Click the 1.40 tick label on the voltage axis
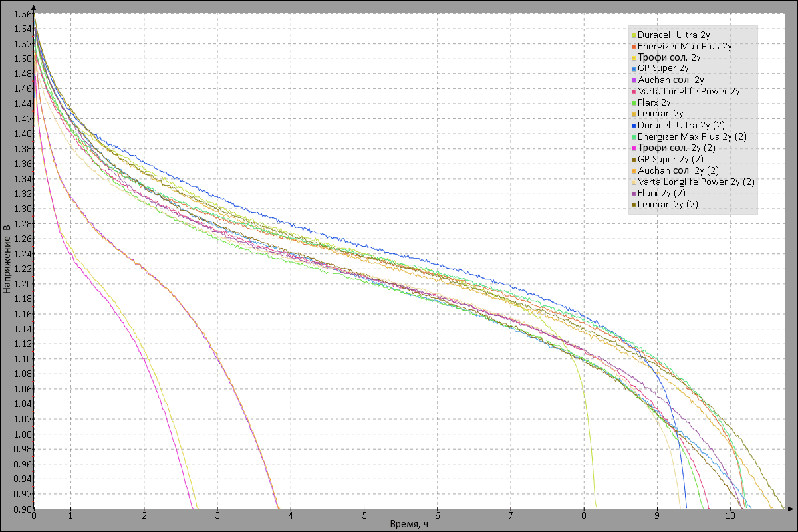The height and width of the screenshot is (532, 798). (x=22, y=134)
